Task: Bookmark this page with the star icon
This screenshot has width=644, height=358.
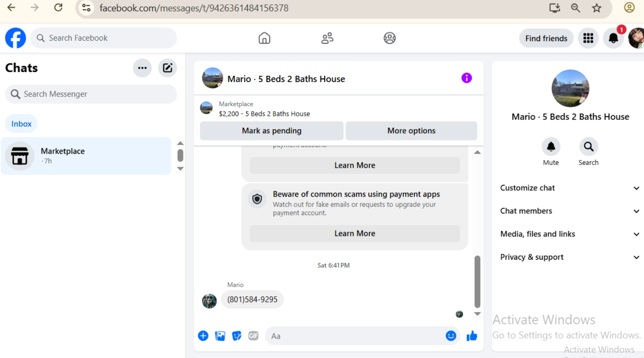Action: pos(597,8)
